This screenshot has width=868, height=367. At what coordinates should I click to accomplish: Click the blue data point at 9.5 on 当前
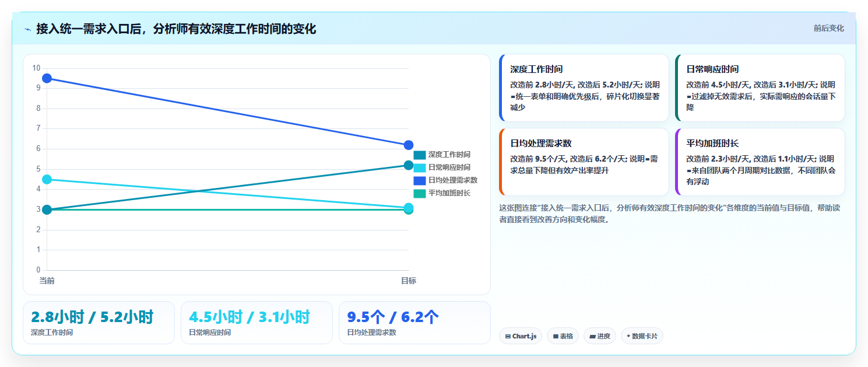47,78
